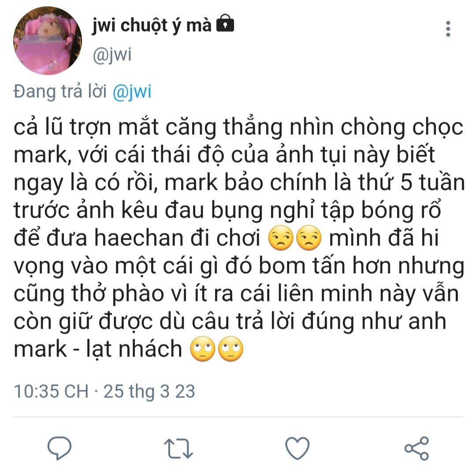Follow the blue @jwi reply mention link
The width and height of the screenshot is (476, 472).
pyautogui.click(x=132, y=91)
